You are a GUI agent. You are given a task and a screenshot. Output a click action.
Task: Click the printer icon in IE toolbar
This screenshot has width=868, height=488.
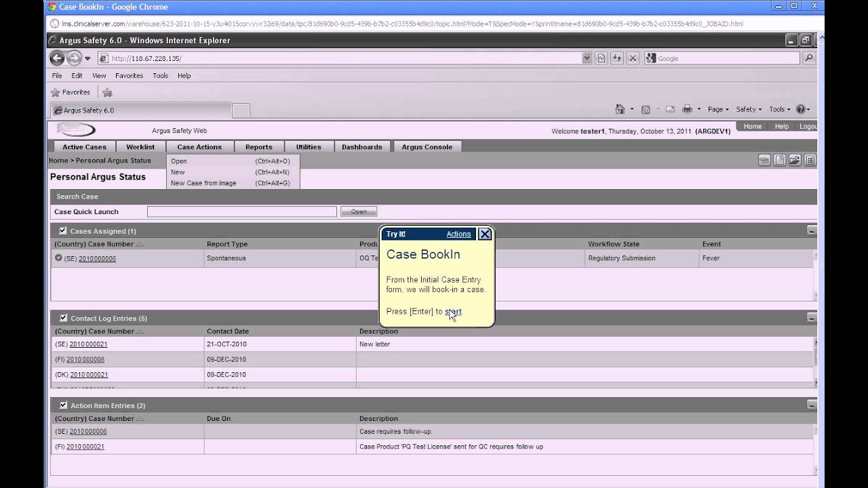point(687,109)
